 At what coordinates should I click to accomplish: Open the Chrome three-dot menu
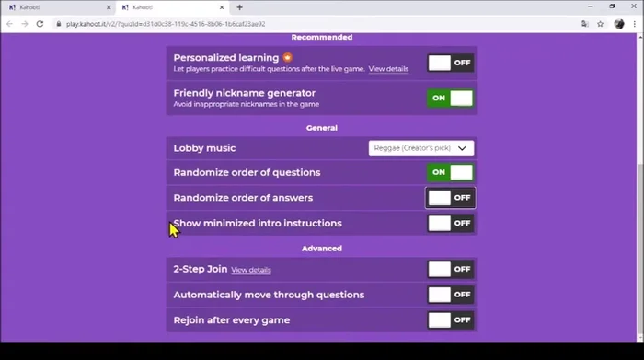tap(635, 24)
